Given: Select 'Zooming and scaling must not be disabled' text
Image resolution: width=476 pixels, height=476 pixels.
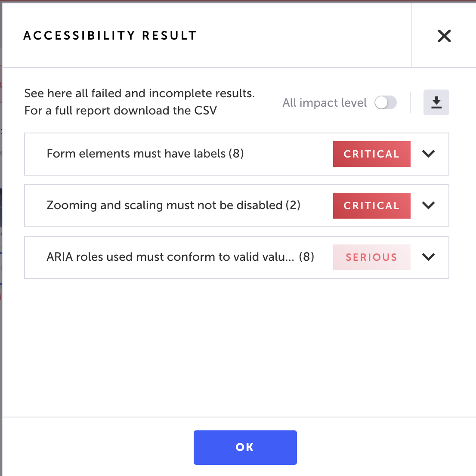Looking at the screenshot, I should [x=164, y=205].
